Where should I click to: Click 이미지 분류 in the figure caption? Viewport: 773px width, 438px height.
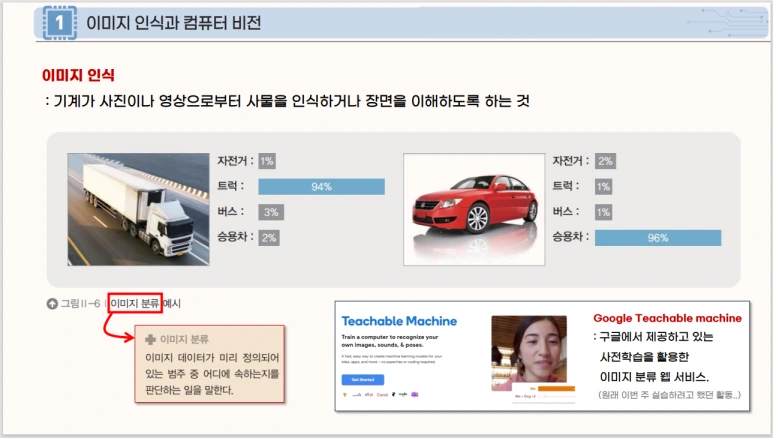(135, 303)
